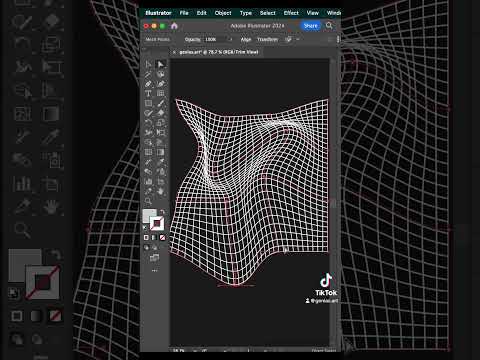Image resolution: width=480 pixels, height=360 pixels.
Task: Click the Share button
Action: [x=310, y=26]
